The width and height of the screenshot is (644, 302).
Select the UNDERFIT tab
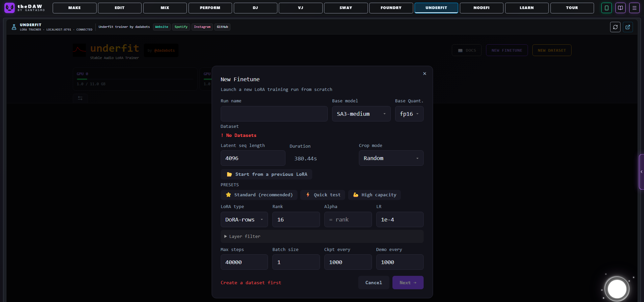(436, 8)
